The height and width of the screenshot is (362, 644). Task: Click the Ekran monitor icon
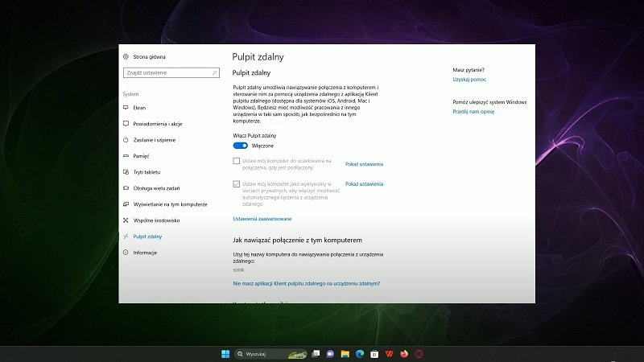pyautogui.click(x=126, y=108)
